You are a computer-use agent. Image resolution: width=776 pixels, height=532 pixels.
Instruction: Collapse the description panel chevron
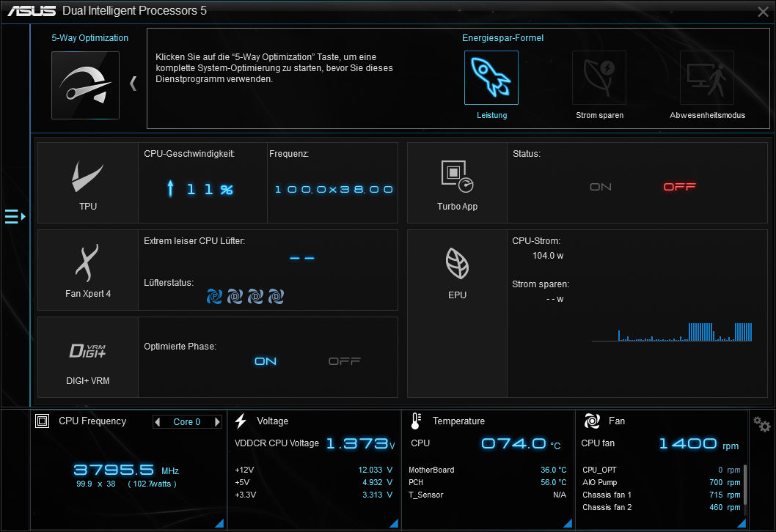coord(133,83)
